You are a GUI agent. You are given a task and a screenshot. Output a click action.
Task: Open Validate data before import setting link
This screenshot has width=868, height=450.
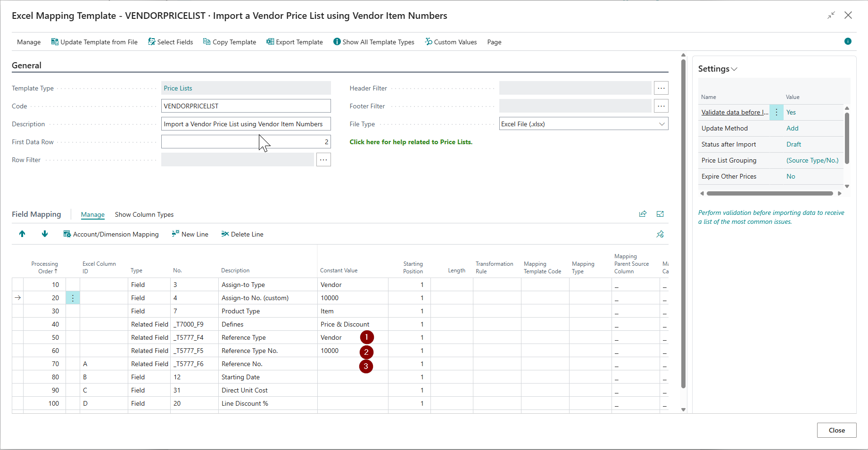[735, 112]
